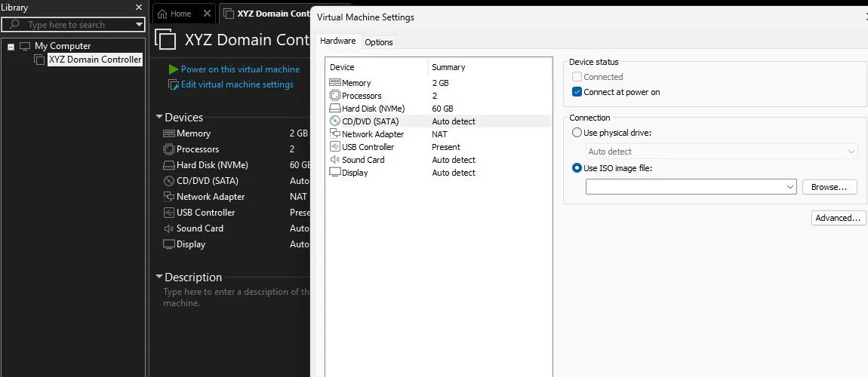Select the Memory 2 GB row in hardware list
The height and width of the screenshot is (377, 868).
coord(439,83)
